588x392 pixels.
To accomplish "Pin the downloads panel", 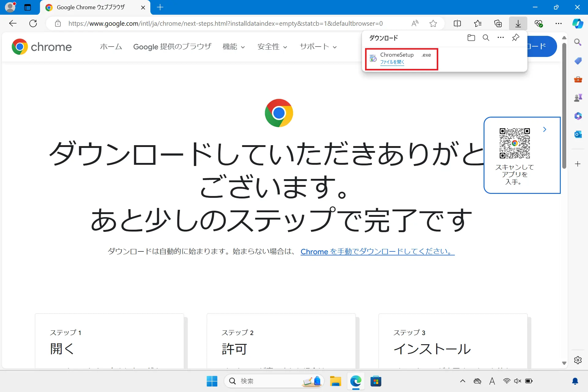I will (515, 38).
